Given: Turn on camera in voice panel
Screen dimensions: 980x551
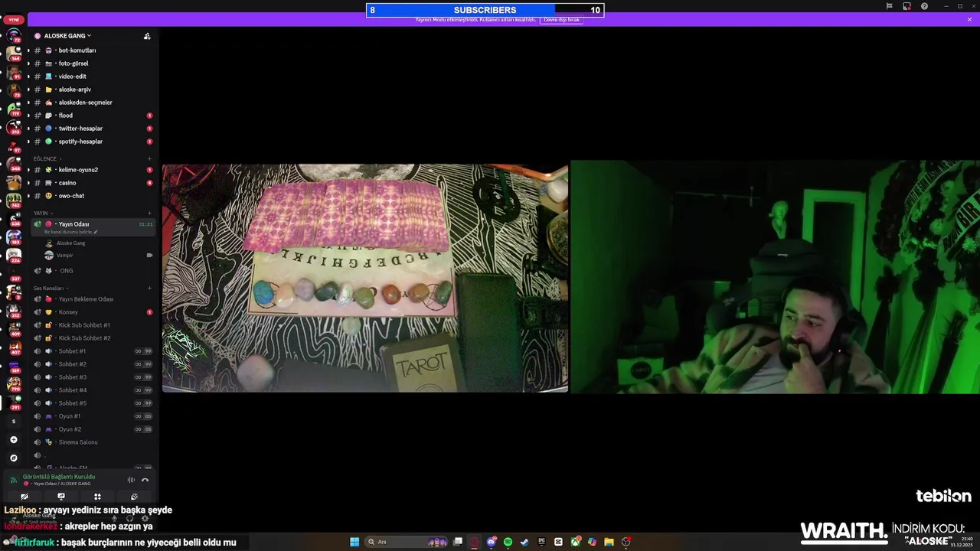Looking at the screenshot, I should click(x=24, y=497).
